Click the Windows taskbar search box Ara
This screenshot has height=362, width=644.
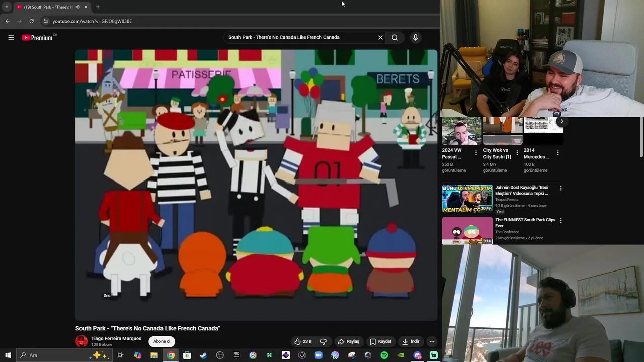pyautogui.click(x=64, y=355)
